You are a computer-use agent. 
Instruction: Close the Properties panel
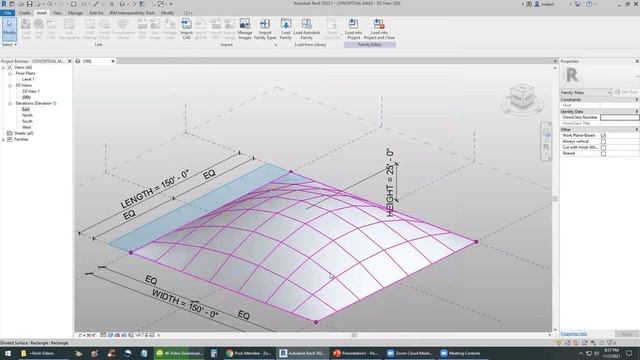pyautogui.click(x=637, y=61)
